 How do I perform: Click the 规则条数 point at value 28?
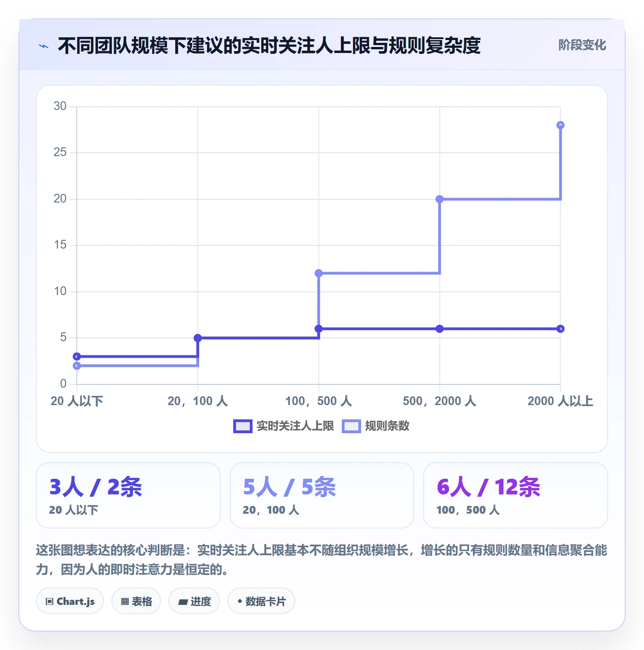560,125
